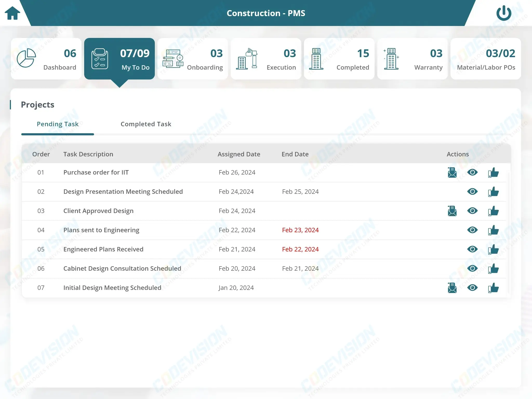532x399 pixels.
Task: Open the Dashboard card
Action: click(x=46, y=59)
